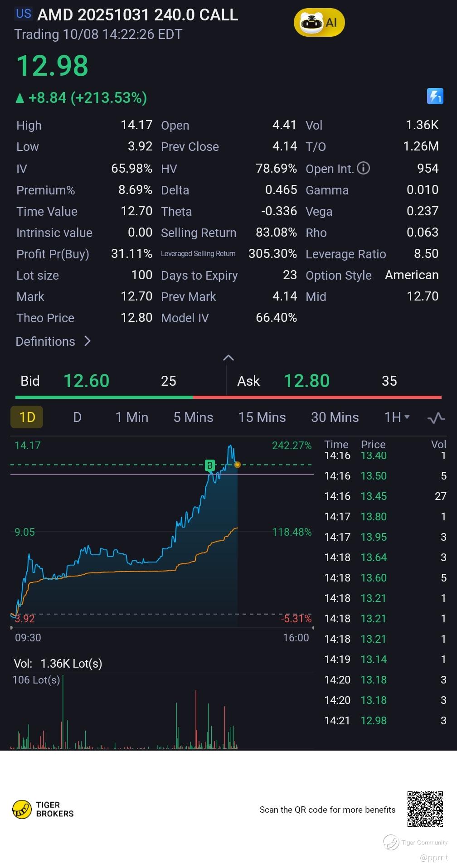Viewport: 457px width, 868px height.
Task: Click the current price dot on chart
Action: (x=237, y=465)
